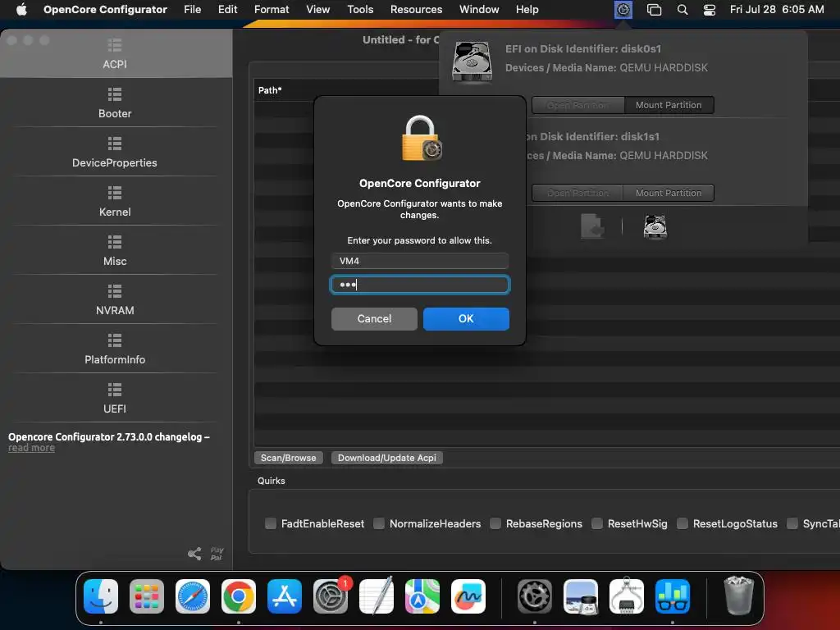Open the changelog read more link
This screenshot has height=630, width=840.
pos(32,448)
